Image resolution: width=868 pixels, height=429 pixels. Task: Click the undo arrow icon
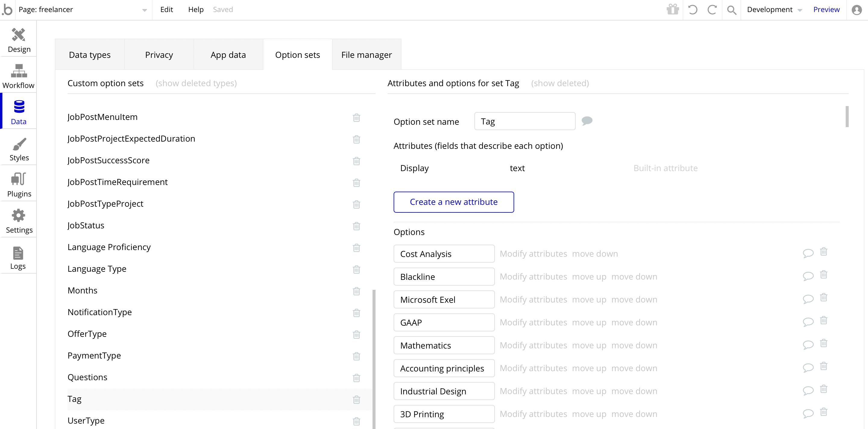[693, 9]
